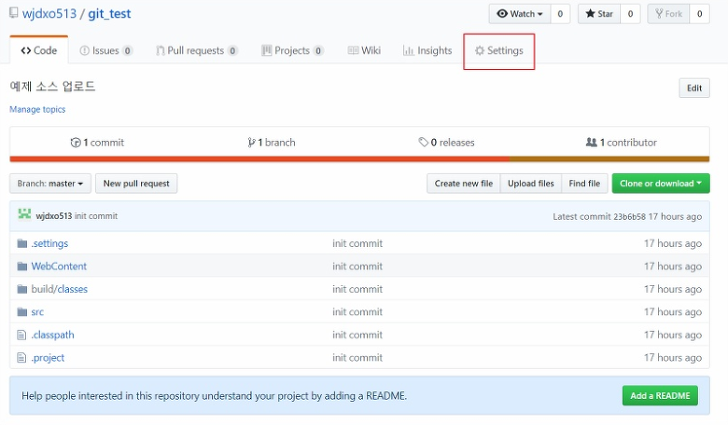The width and height of the screenshot is (728, 425).
Task: Switch to the Code tab
Action: (x=39, y=51)
